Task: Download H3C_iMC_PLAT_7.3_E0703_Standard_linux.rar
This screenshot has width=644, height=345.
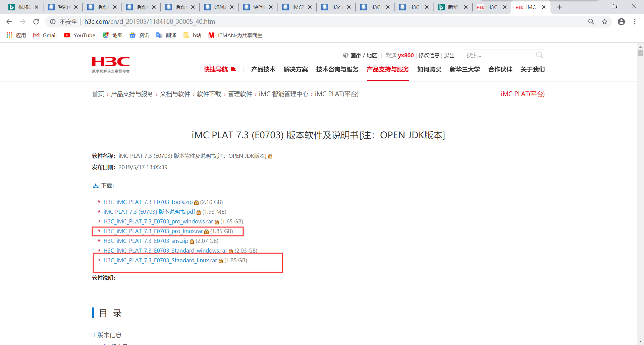Action: [x=160, y=260]
